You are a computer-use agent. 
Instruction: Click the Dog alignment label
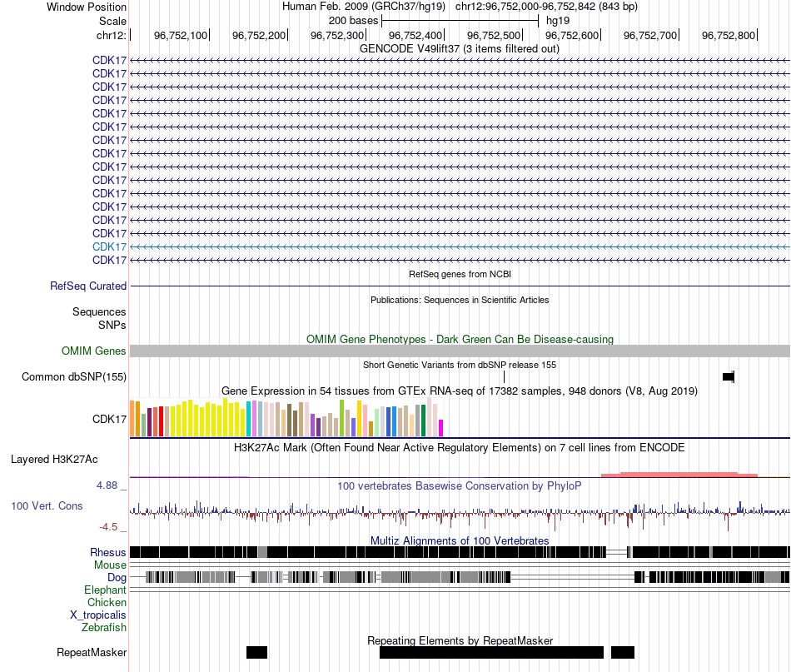117,578
